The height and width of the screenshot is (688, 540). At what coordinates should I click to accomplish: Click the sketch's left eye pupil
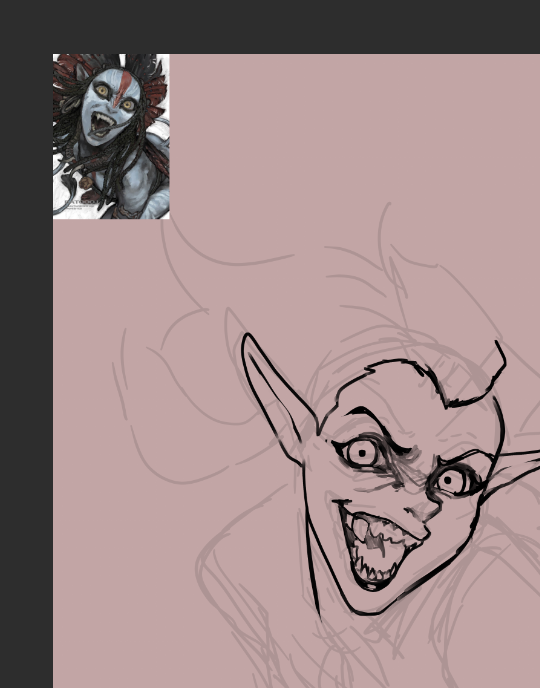362,453
